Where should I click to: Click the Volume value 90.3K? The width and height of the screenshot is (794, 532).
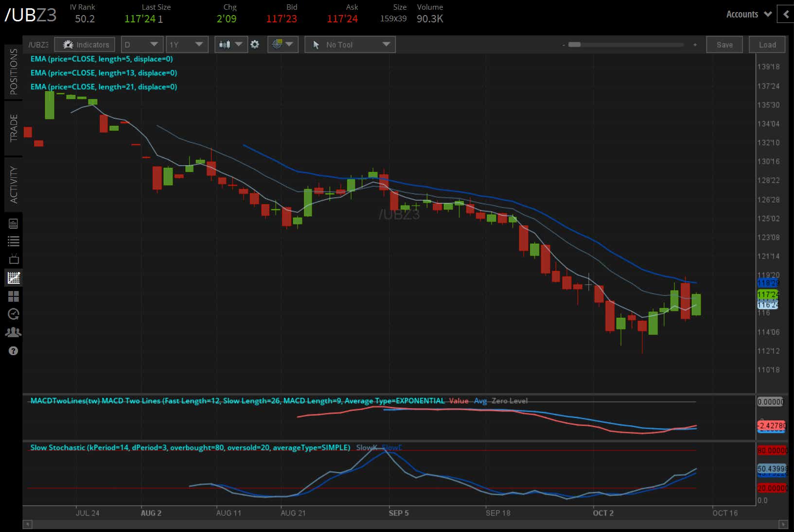pyautogui.click(x=430, y=19)
